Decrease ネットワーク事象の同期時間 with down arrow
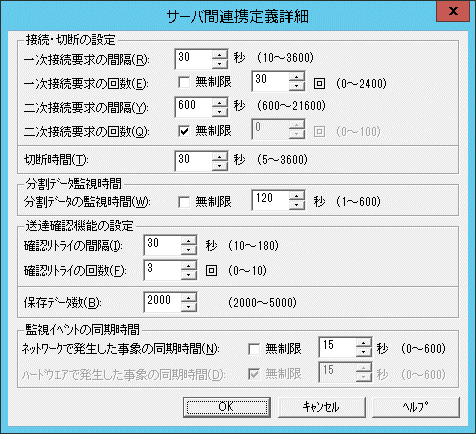Viewport: 476px width, 434px height. [364, 352]
